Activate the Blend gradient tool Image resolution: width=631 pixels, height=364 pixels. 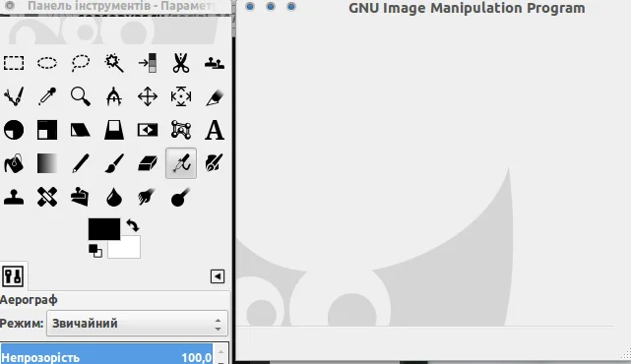(47, 163)
